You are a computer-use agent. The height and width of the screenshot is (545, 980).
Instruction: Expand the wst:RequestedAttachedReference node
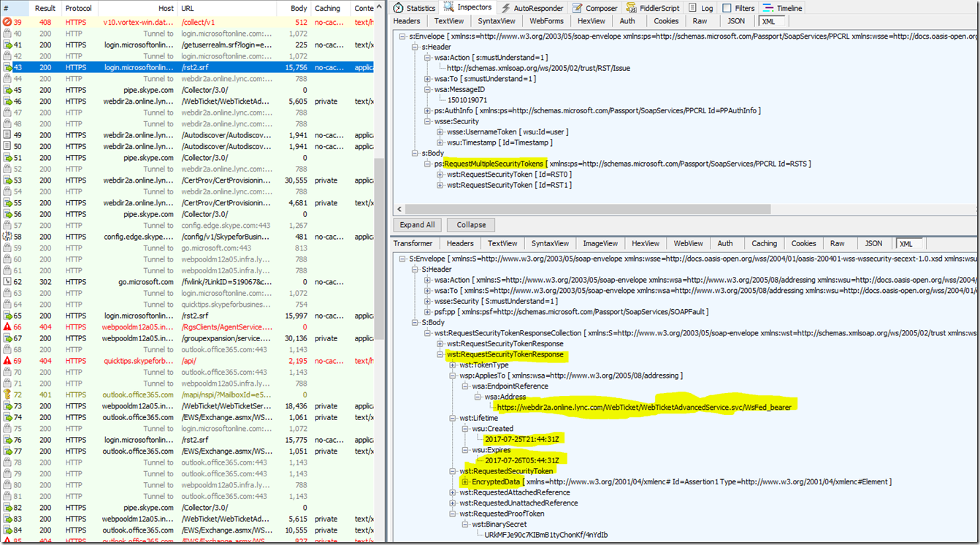[x=452, y=492]
